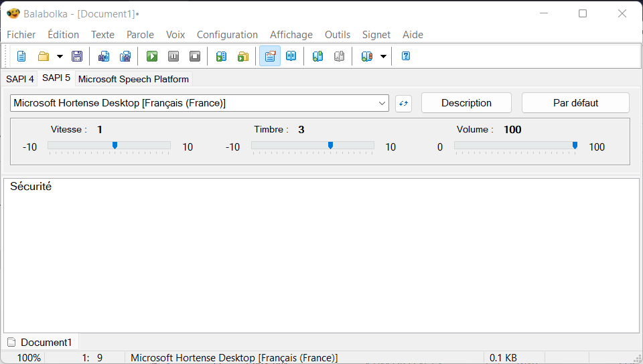Viewport: 643px width, 364px height.
Task: Stop reading with the Stop button
Action: (x=194, y=56)
